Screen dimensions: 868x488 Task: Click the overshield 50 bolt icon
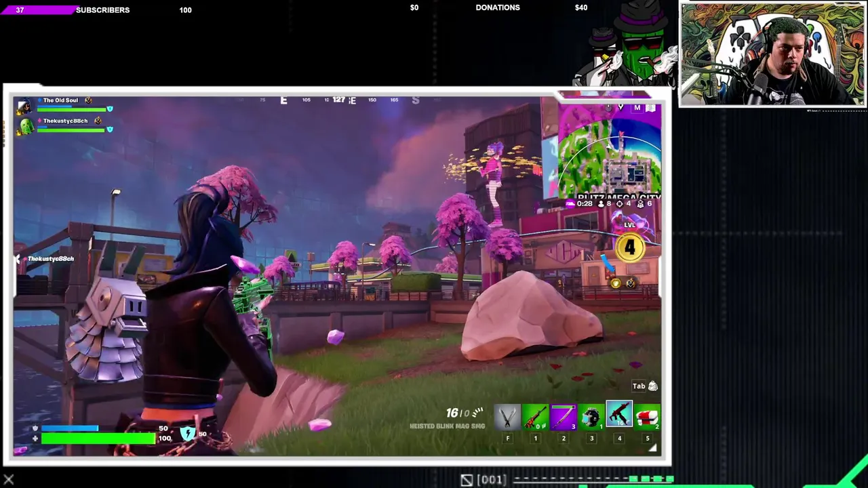pos(188,434)
